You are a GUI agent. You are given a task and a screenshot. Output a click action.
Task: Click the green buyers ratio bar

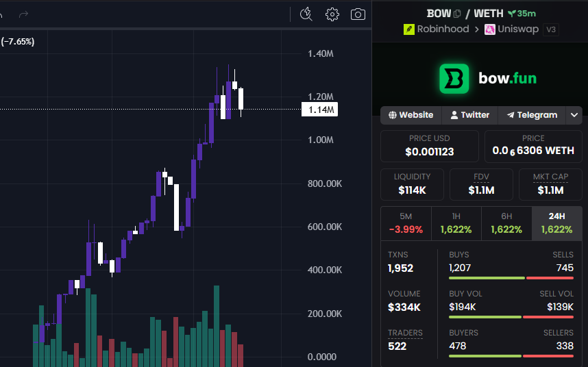[485, 356]
